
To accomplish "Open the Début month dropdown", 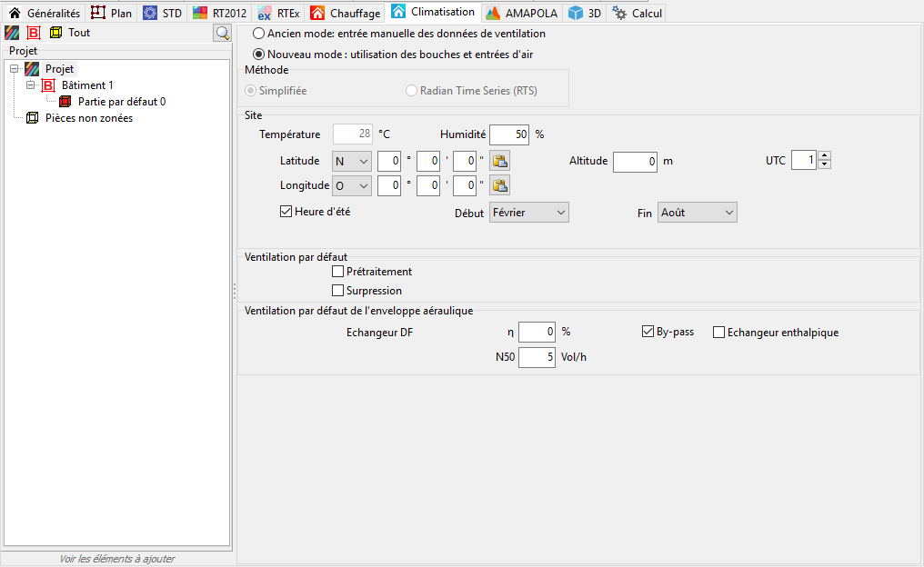I will click(x=528, y=213).
